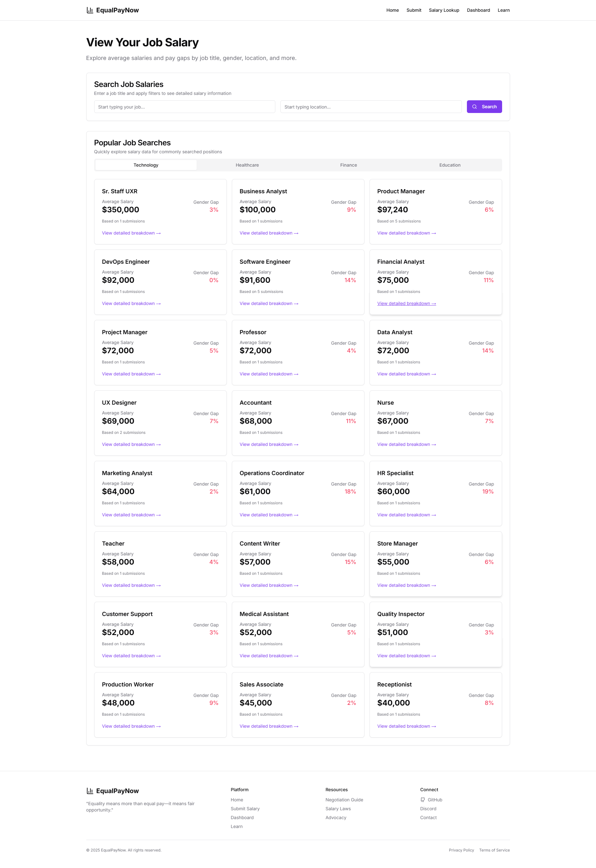Switch to the Healthcare tab

(247, 165)
